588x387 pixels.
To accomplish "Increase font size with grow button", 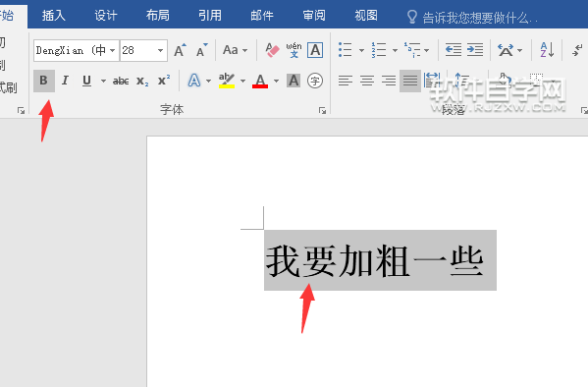I will (180, 50).
